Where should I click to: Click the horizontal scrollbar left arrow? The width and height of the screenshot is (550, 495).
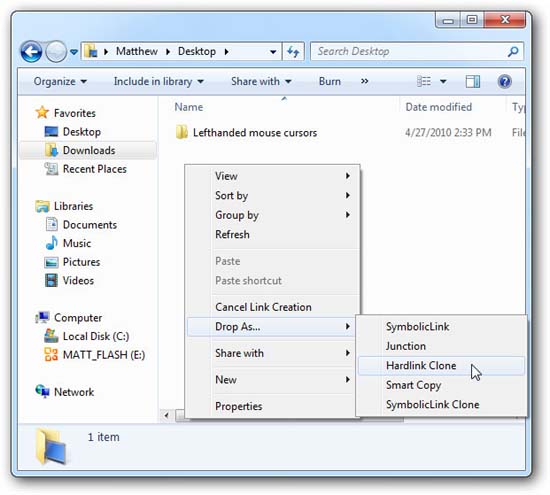point(167,416)
